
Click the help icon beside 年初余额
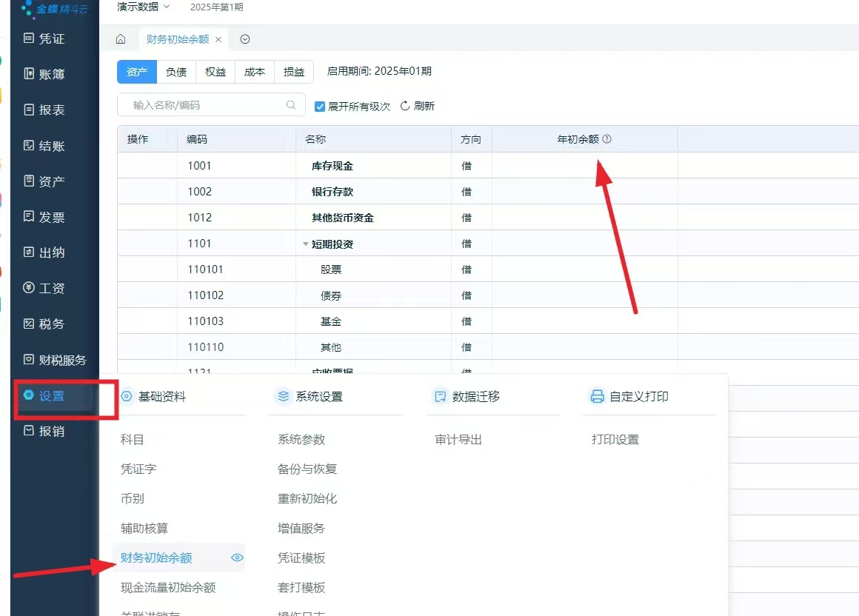point(607,139)
